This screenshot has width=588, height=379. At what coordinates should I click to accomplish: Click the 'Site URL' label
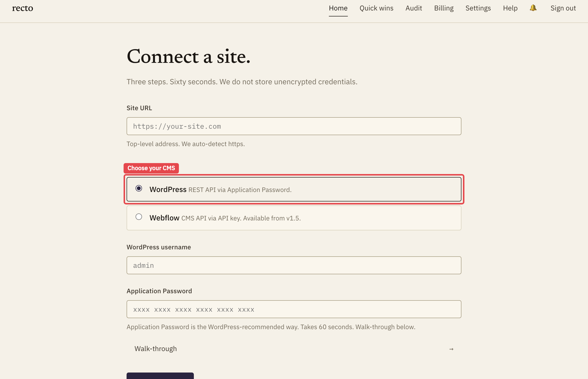(139, 108)
